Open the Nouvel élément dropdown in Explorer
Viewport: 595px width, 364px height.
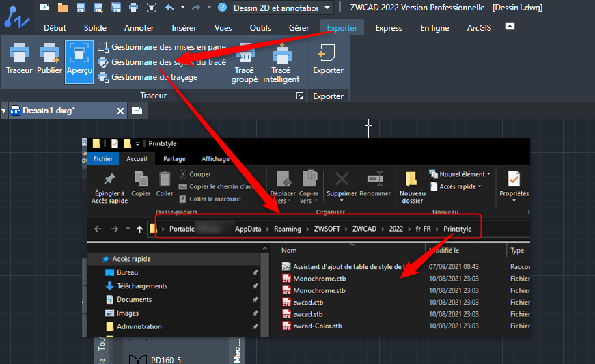(460, 174)
